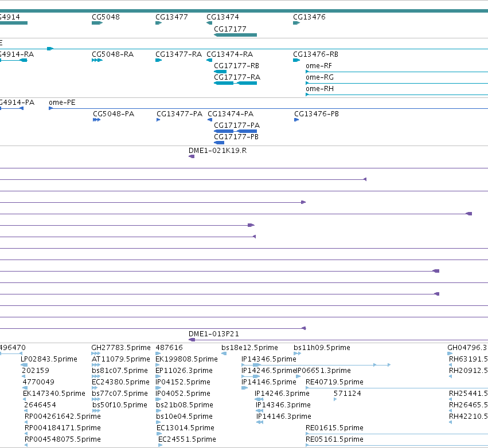Select the CG13476 gene label
Image resolution: width=488 pixels, height=448 pixels.
point(309,17)
